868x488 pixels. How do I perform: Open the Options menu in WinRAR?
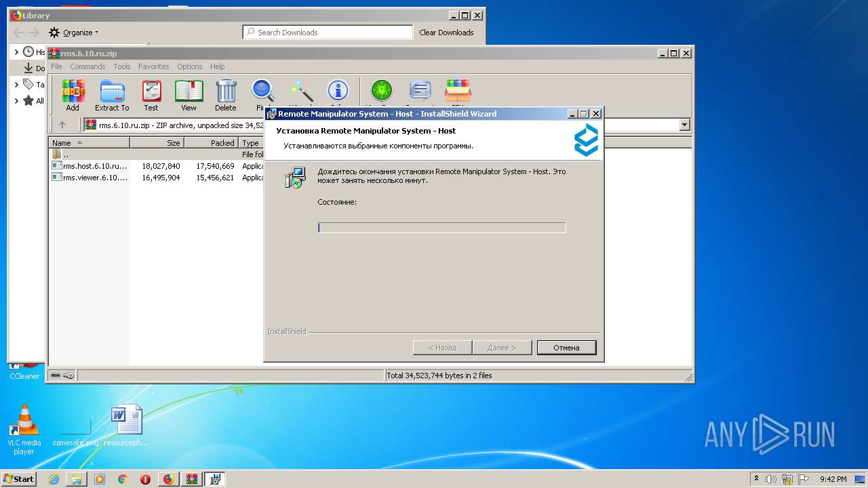pyautogui.click(x=190, y=66)
